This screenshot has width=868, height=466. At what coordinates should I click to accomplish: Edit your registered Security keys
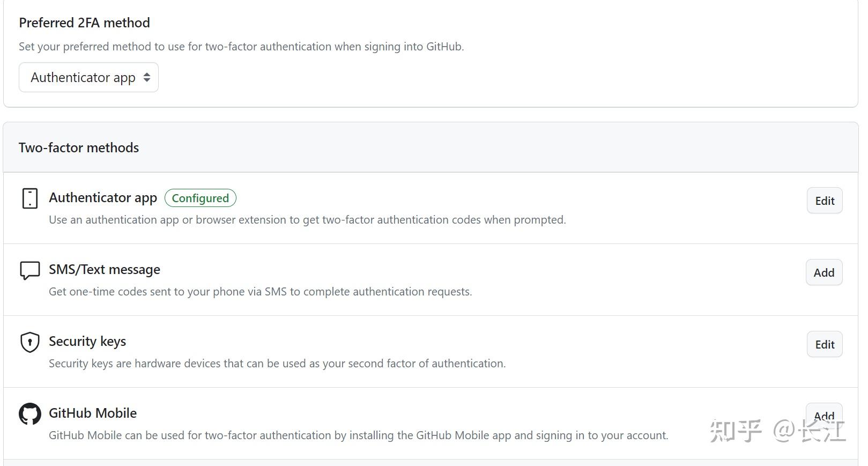(824, 344)
